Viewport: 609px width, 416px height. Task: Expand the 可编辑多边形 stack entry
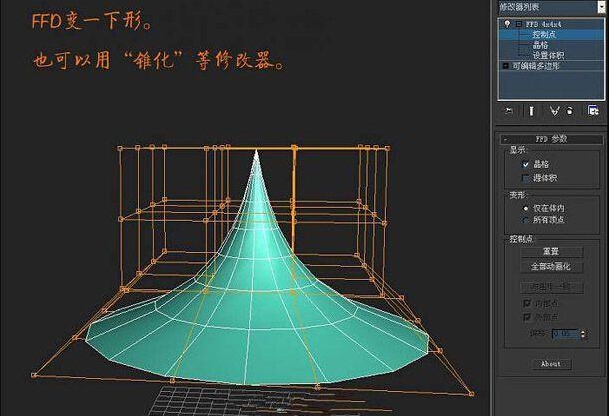pyautogui.click(x=505, y=66)
